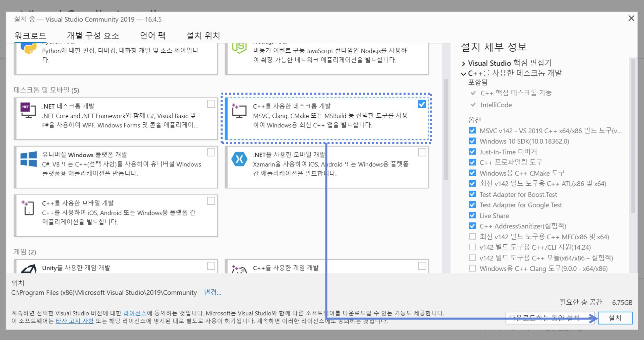The height and width of the screenshot is (340, 644).
Task: Click the checkmark beside C++ 핵심 데스크톱 기능
Action: coord(473,93)
